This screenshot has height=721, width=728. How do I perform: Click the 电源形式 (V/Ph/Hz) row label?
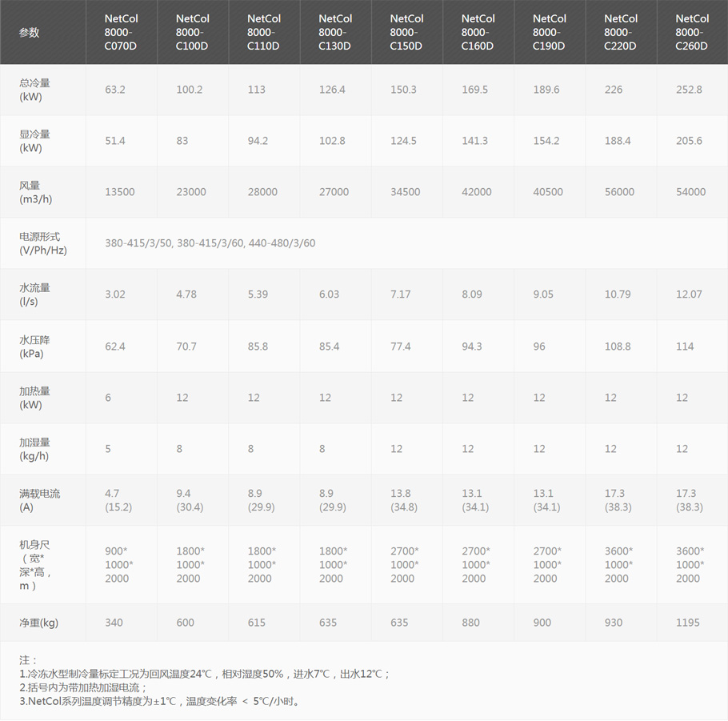(42, 243)
